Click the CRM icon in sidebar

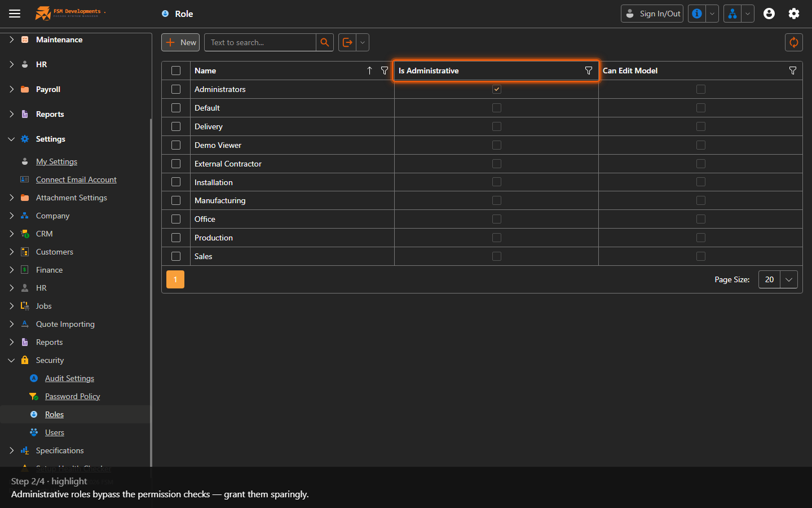(x=25, y=234)
